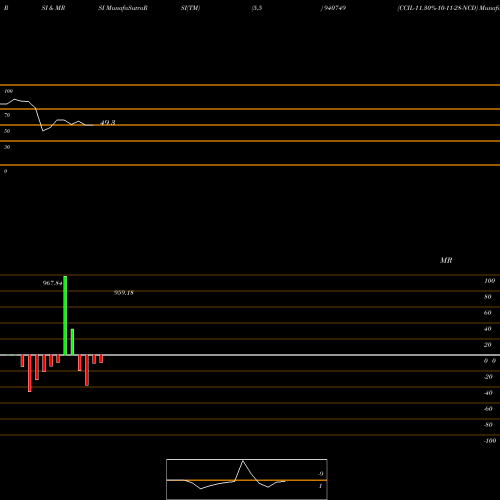
Task: Click the SI(TM) header text
Action: [x=190, y=8]
